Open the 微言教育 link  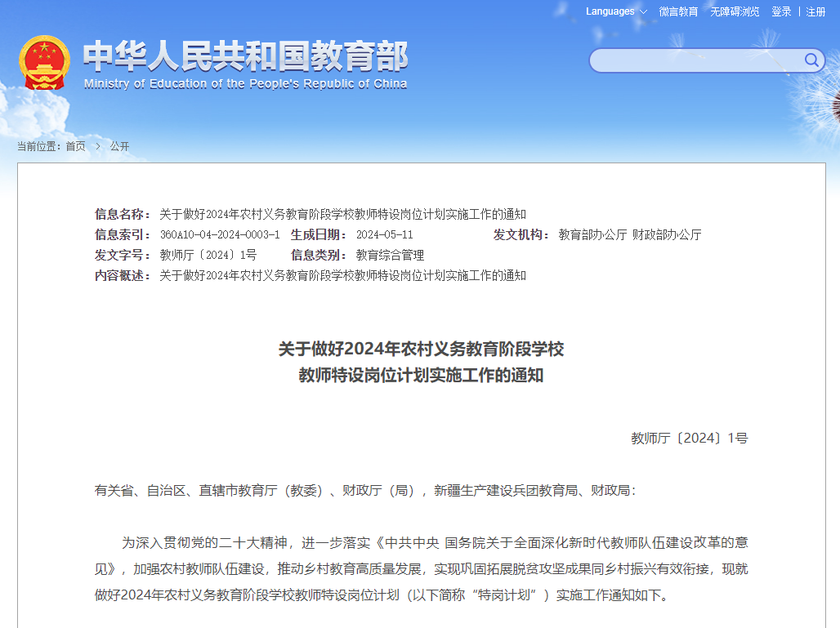(678, 11)
